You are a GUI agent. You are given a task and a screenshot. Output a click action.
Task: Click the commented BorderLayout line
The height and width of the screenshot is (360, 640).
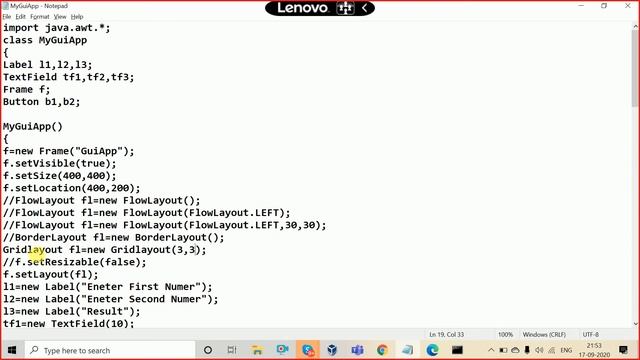point(113,237)
